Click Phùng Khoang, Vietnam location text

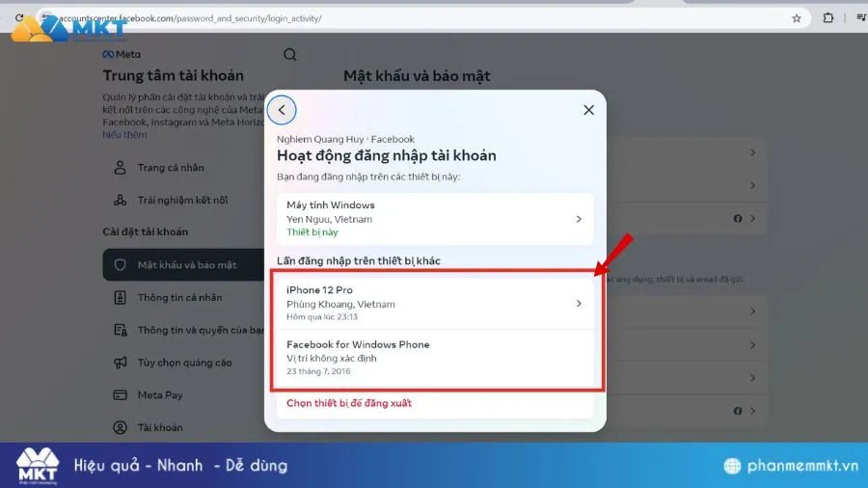(x=340, y=304)
